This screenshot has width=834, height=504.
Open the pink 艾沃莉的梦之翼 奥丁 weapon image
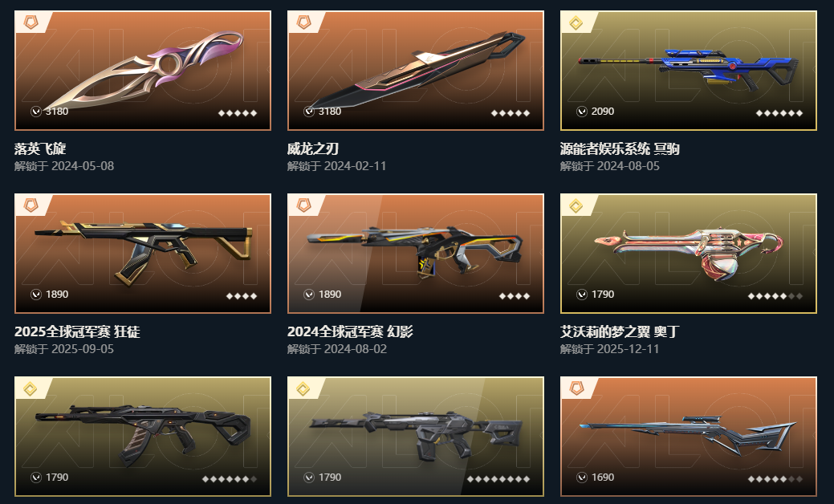coord(688,253)
